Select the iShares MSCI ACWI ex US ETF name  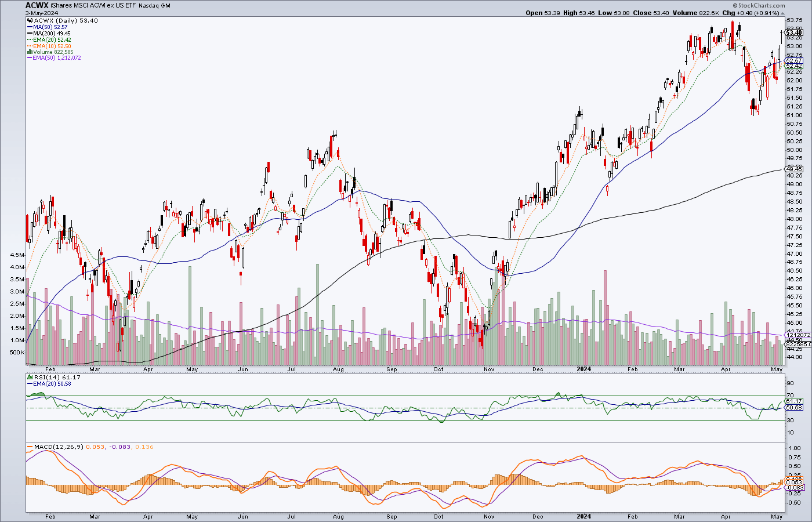[x=95, y=5]
